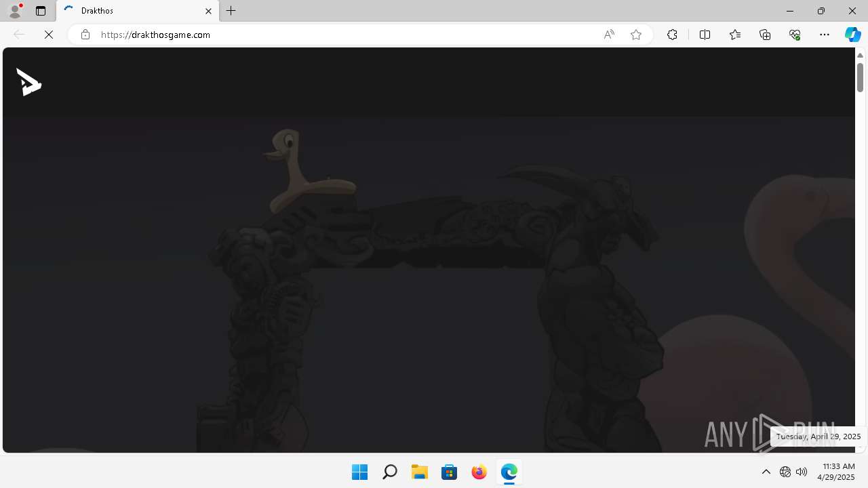Turn on Read aloud
The image size is (868, 488).
[x=609, y=35]
